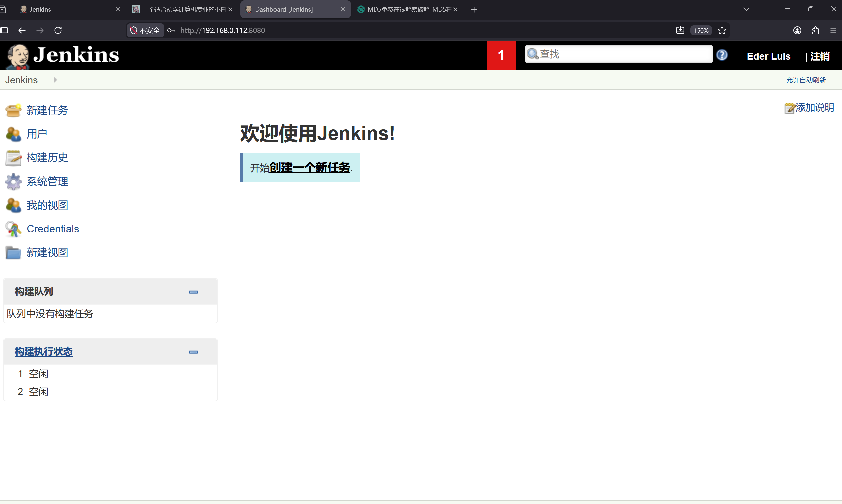Click the 构建历史 notepad icon

[x=13, y=158]
